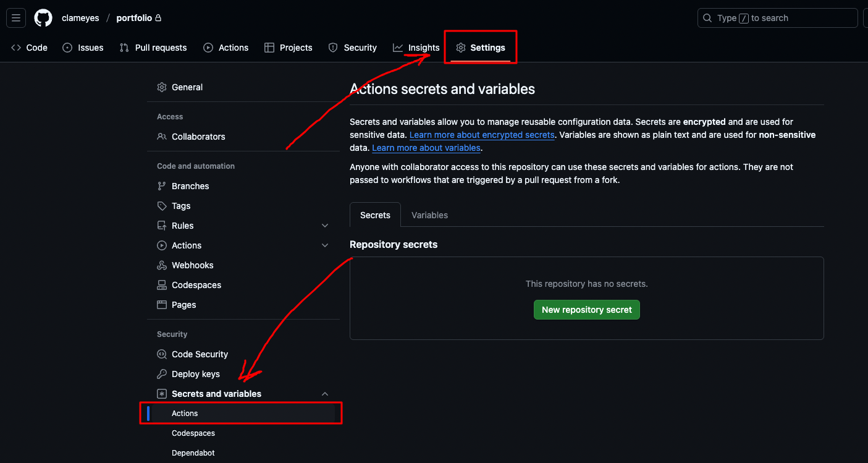Click the Pages browser icon
This screenshot has width=868, height=463.
pos(162,305)
